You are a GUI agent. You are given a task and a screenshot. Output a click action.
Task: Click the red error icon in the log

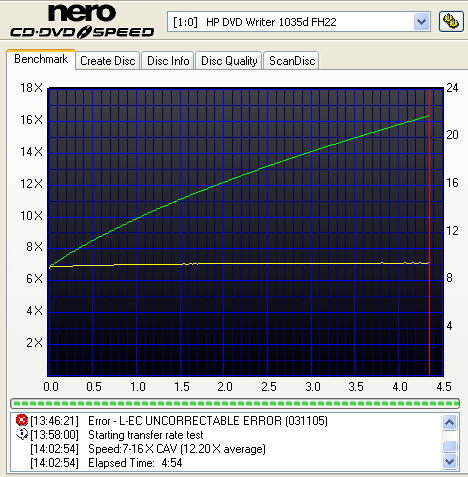21,420
